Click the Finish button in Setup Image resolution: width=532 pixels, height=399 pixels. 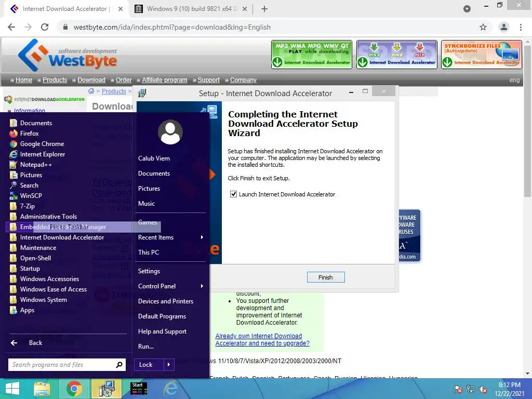pyautogui.click(x=326, y=277)
